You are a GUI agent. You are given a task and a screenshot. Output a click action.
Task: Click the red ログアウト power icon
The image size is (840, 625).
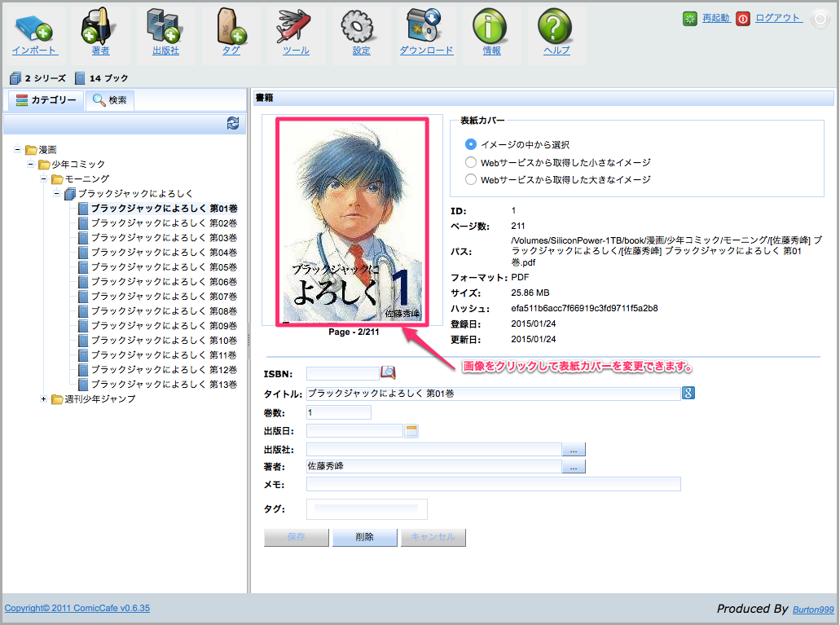[x=743, y=19]
